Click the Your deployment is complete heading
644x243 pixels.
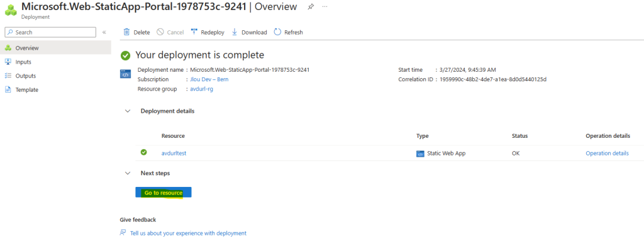[x=199, y=55]
